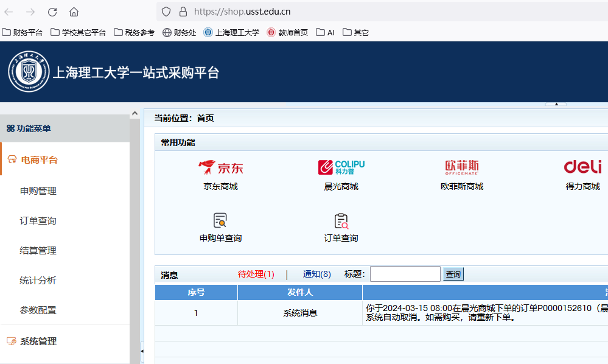Open the 得力商城 Deli shop icon
The width and height of the screenshot is (608, 364).
coord(582,167)
